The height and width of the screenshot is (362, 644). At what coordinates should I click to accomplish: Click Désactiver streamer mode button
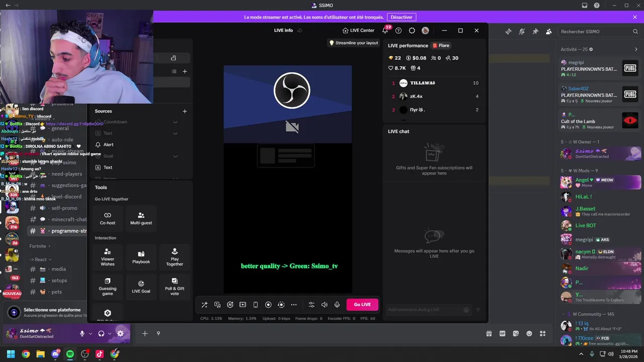click(401, 17)
